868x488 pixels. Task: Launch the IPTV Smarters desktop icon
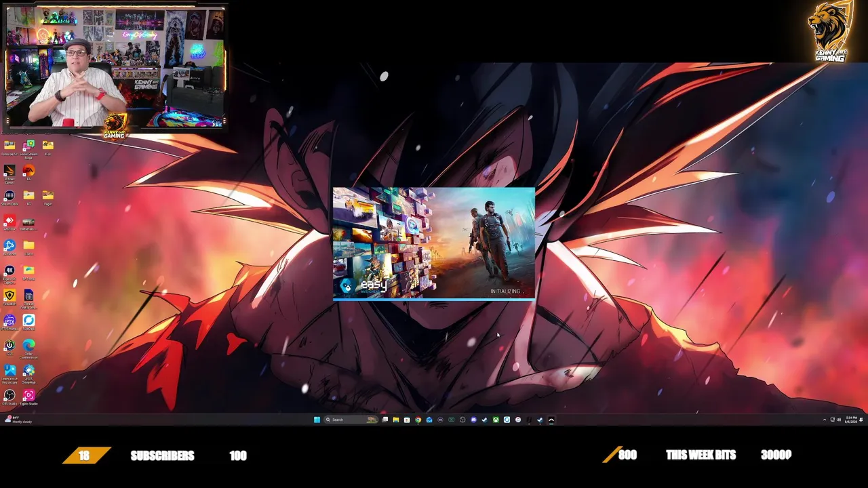[9, 322]
